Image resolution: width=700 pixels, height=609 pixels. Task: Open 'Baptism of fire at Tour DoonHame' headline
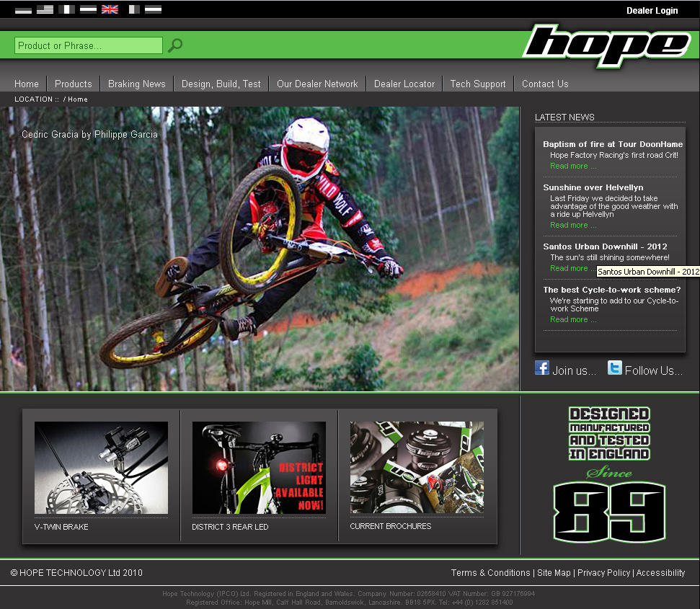coord(613,144)
